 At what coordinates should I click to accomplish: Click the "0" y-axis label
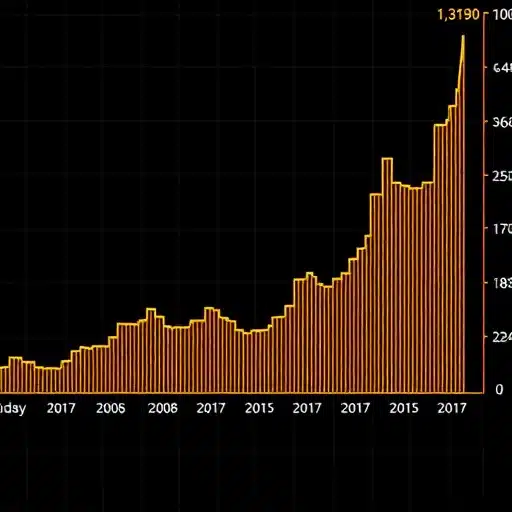pyautogui.click(x=499, y=389)
